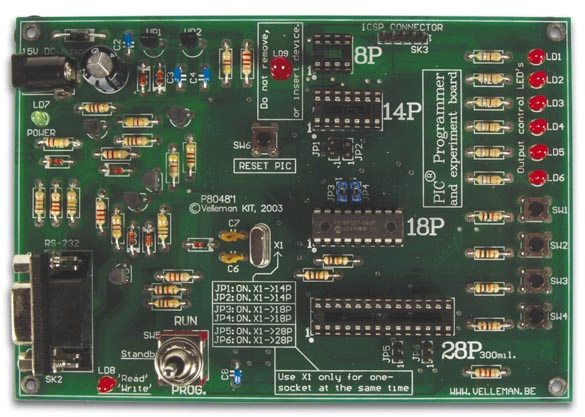585x417 pixels.
Task: Click the red LD3 output LED
Action: pyautogui.click(x=538, y=103)
